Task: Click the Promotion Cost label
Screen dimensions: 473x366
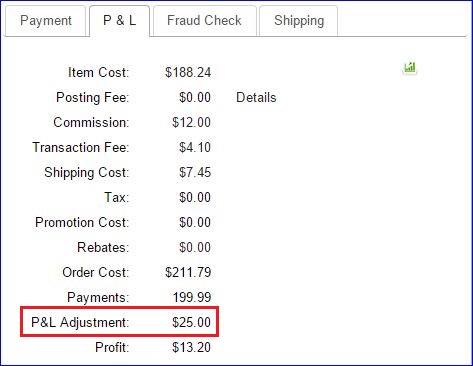Action: [82, 222]
